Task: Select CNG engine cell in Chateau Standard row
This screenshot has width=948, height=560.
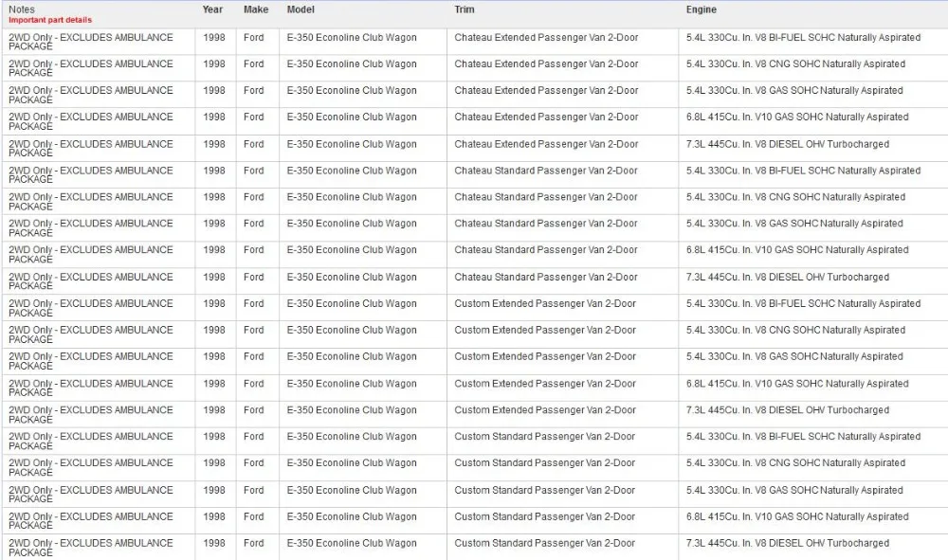Action: pyautogui.click(x=795, y=197)
